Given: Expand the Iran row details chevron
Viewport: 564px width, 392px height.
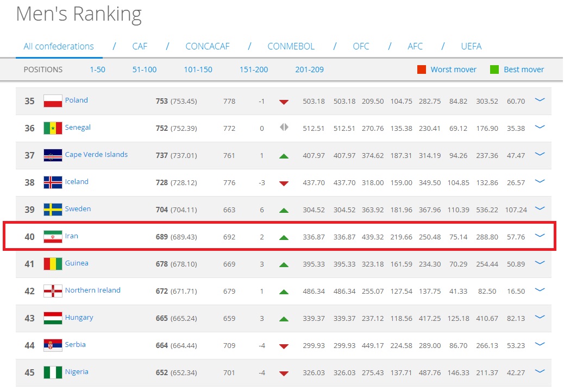Looking at the screenshot, I should click(540, 236).
